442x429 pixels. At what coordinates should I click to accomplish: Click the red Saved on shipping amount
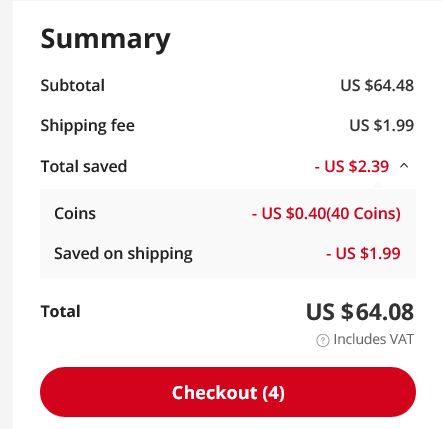(363, 253)
